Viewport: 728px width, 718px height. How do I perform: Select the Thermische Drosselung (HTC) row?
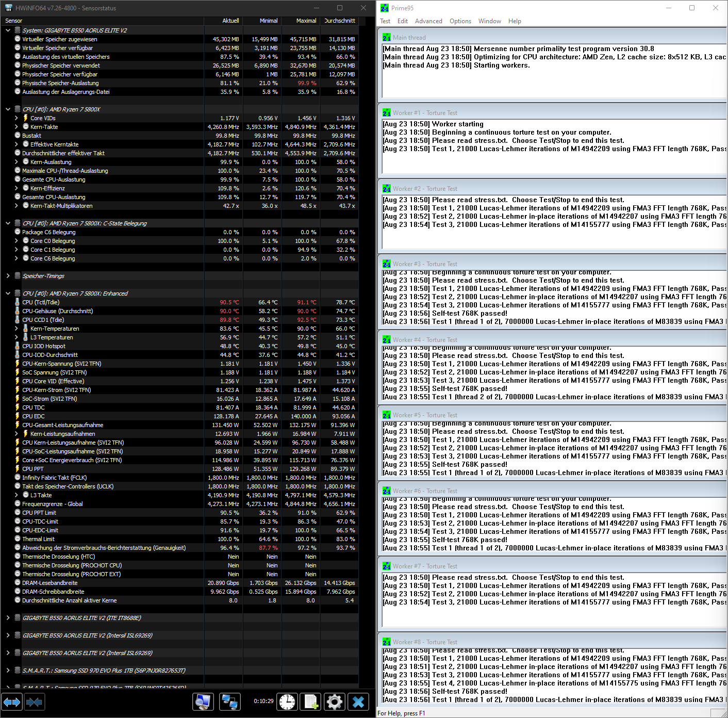pyautogui.click(x=180, y=557)
